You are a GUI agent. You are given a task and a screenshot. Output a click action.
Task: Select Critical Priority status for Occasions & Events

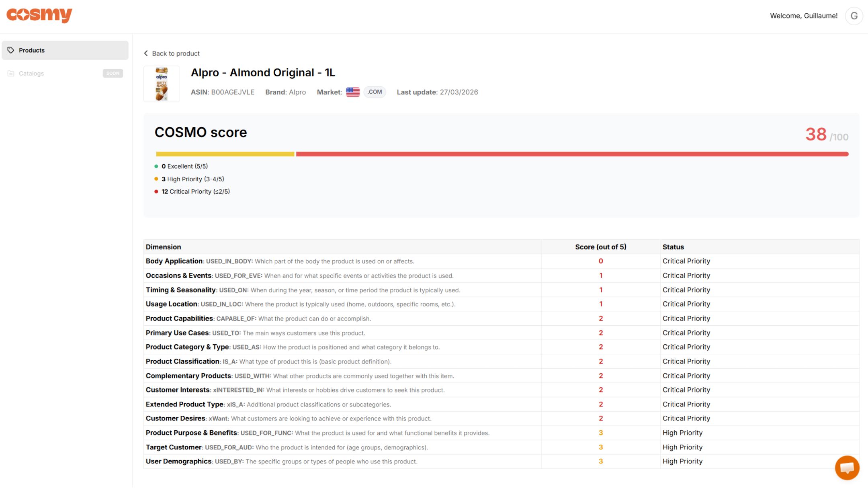click(686, 275)
